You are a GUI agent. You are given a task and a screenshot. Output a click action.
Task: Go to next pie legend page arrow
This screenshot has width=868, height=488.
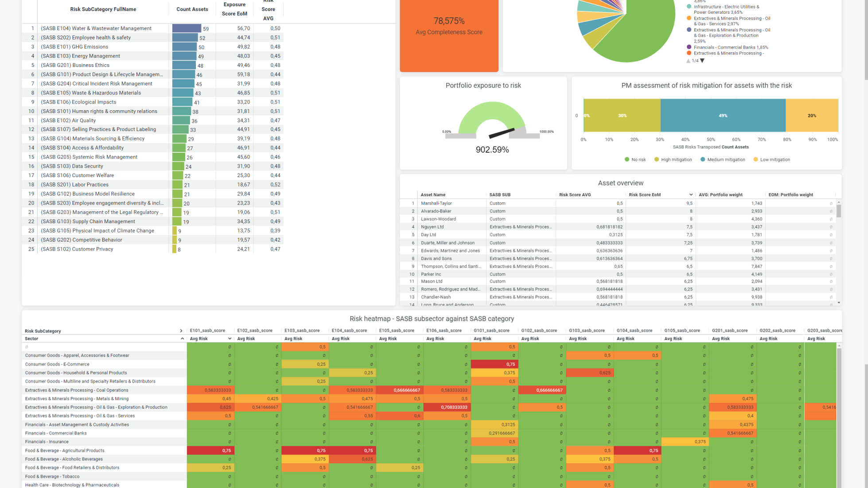[x=702, y=61]
